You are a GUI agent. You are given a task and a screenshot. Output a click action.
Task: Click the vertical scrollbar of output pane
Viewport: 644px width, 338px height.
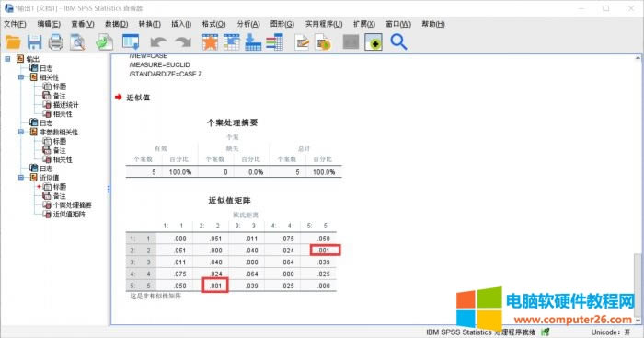(638, 189)
